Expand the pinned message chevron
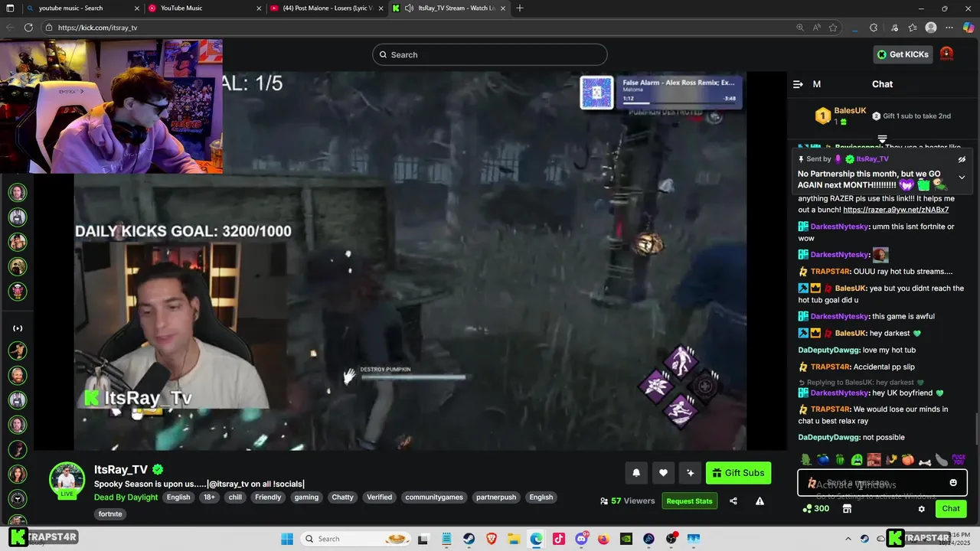Viewport: 980px width, 551px height. pos(962,178)
